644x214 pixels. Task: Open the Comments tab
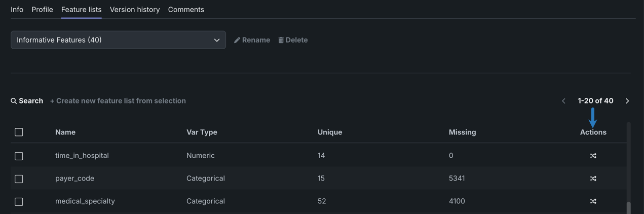pyautogui.click(x=186, y=10)
